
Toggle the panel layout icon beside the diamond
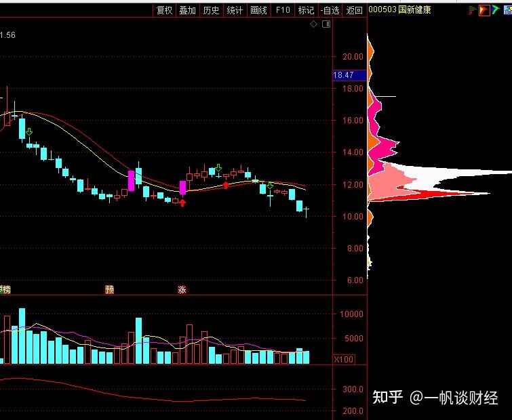coord(326,24)
